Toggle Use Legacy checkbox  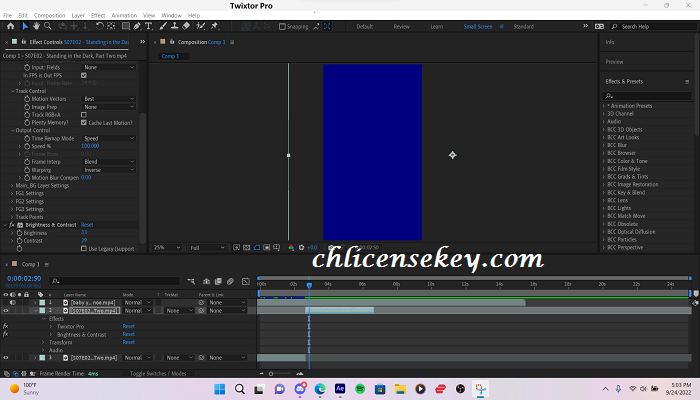(83, 249)
